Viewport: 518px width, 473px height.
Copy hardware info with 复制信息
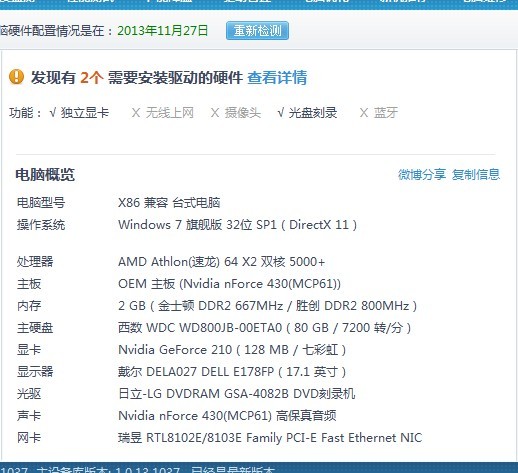pos(476,174)
